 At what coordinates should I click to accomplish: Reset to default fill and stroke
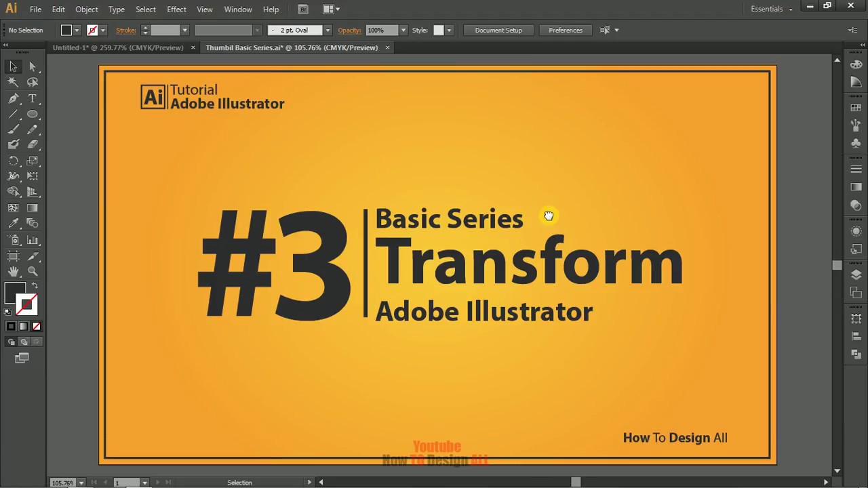[x=7, y=312]
